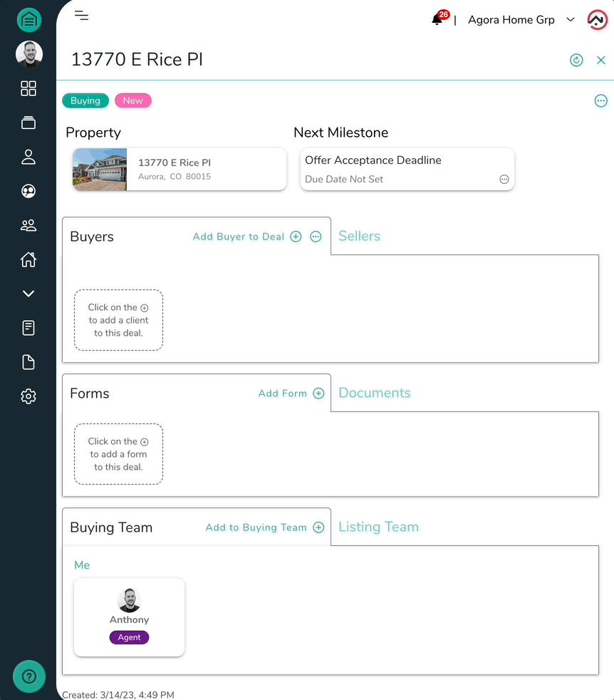Select the home properties icon in the sidebar

point(28,259)
